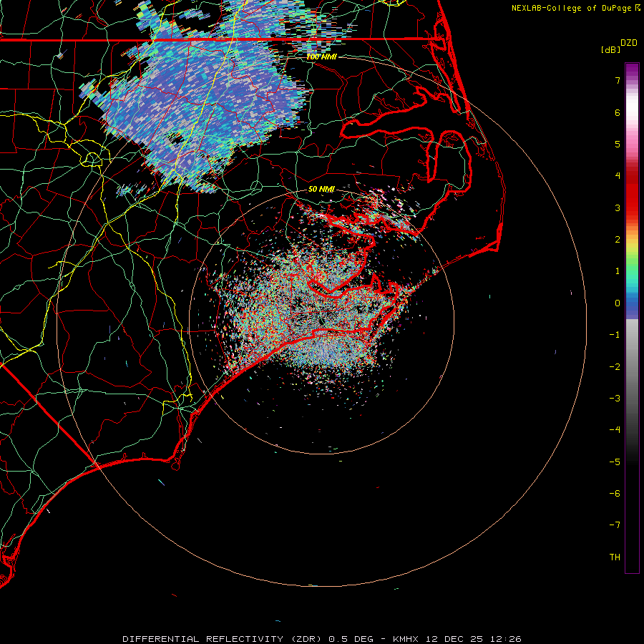
Task: Click the -2 value on color scale
Action: pyautogui.click(x=615, y=367)
